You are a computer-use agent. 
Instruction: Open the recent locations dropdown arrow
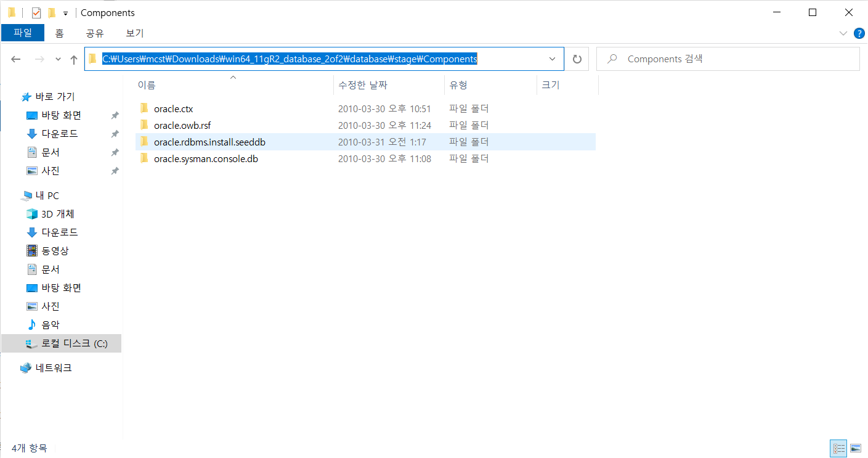pyautogui.click(x=59, y=59)
